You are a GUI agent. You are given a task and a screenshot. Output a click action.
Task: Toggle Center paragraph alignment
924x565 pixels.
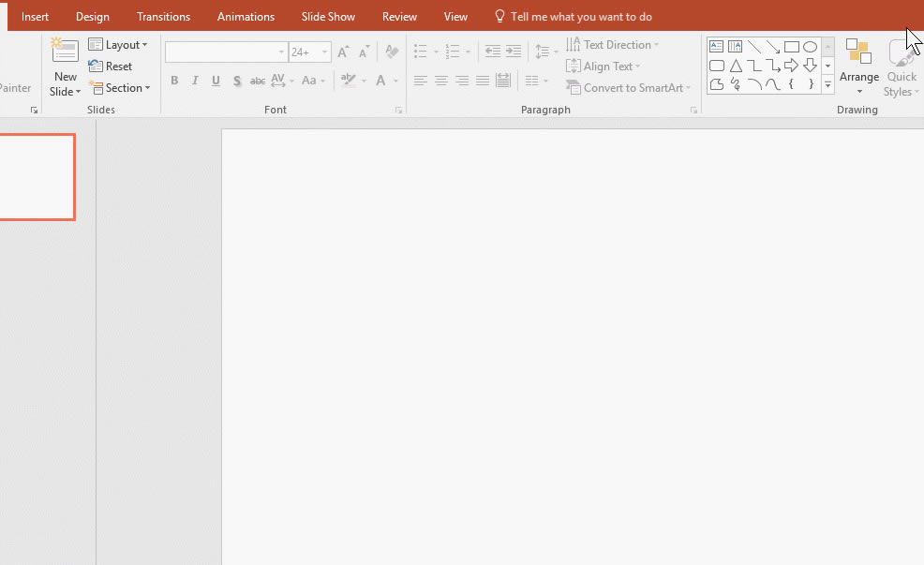point(440,81)
